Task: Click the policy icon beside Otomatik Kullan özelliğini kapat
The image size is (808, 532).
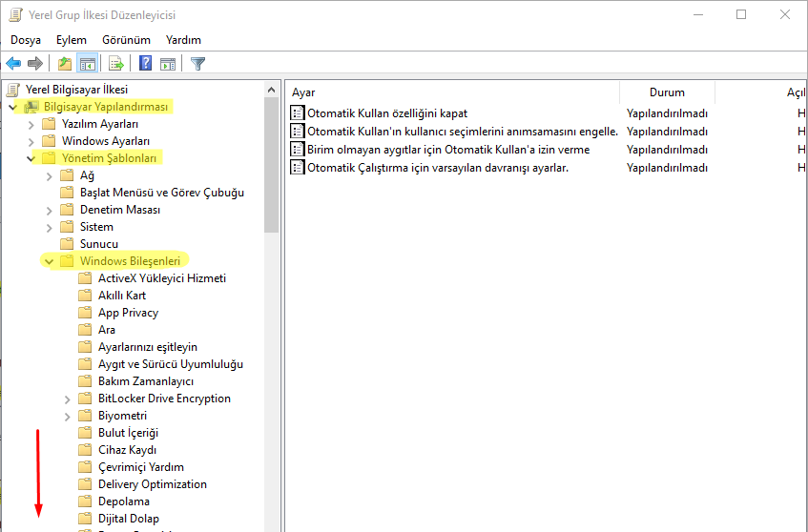Action: (298, 113)
